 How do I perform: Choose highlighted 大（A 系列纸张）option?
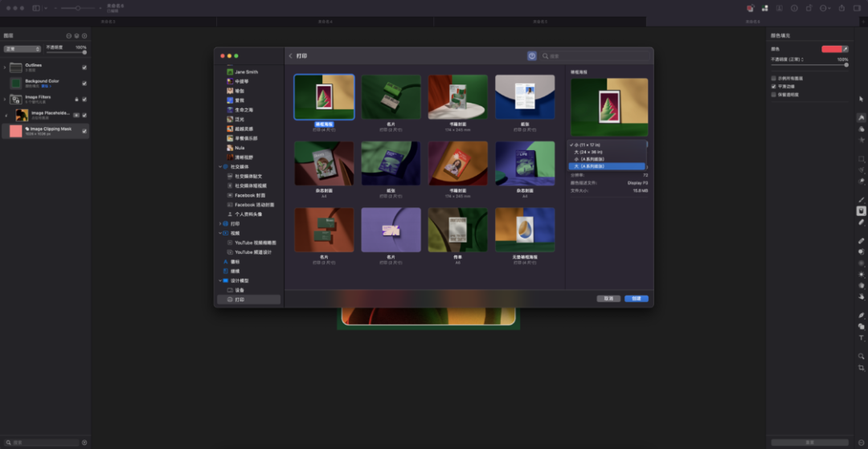click(607, 166)
